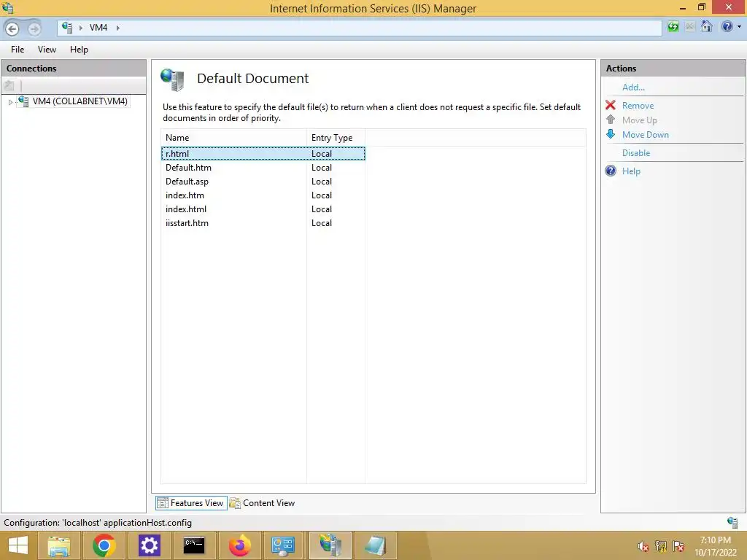The image size is (747, 560).
Task: Click the gray Move Up arrow icon
Action: (611, 120)
